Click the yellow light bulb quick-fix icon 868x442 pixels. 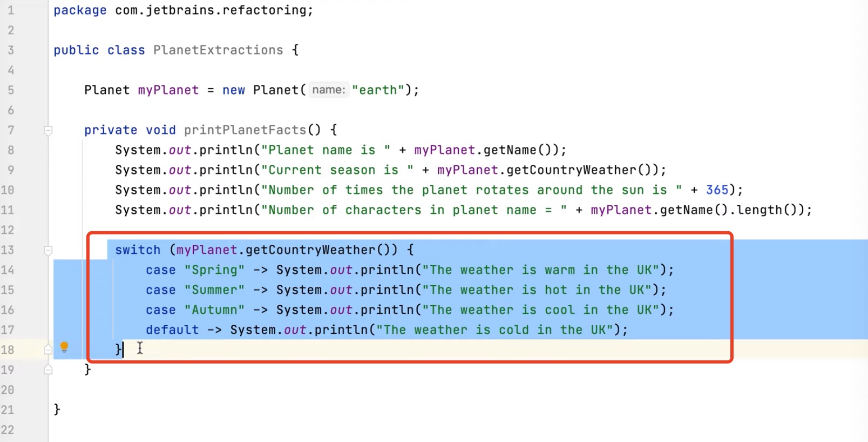[x=64, y=347]
